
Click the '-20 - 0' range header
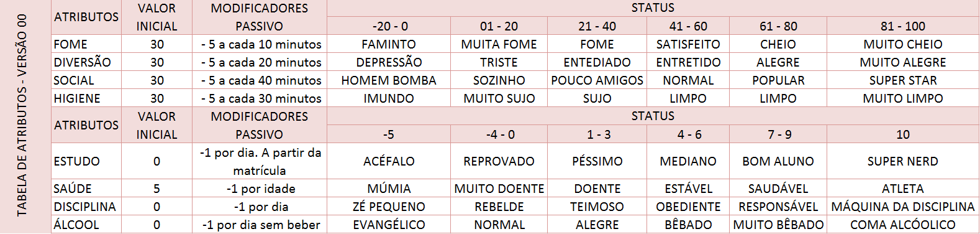point(389,26)
